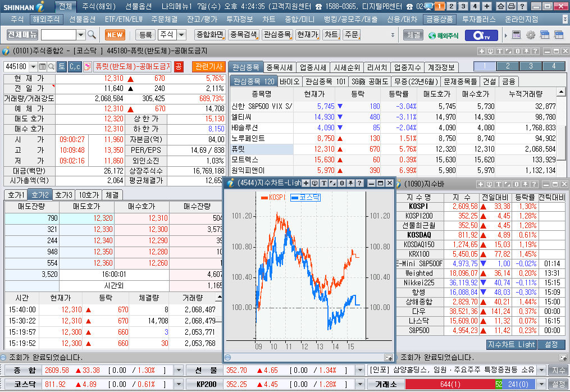The image size is (570, 392).
Task: Open the dropdown beside 종합 ticker bar
Action: (x=179, y=371)
